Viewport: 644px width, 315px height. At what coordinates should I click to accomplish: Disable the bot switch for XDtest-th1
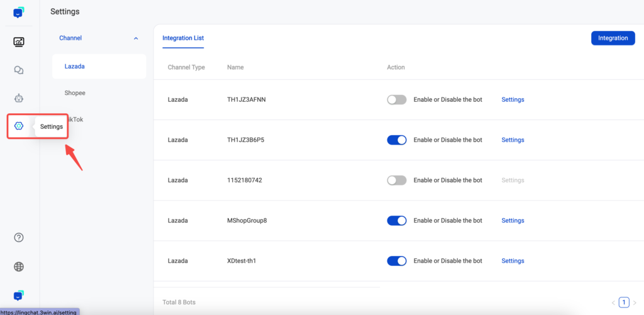[397, 261]
